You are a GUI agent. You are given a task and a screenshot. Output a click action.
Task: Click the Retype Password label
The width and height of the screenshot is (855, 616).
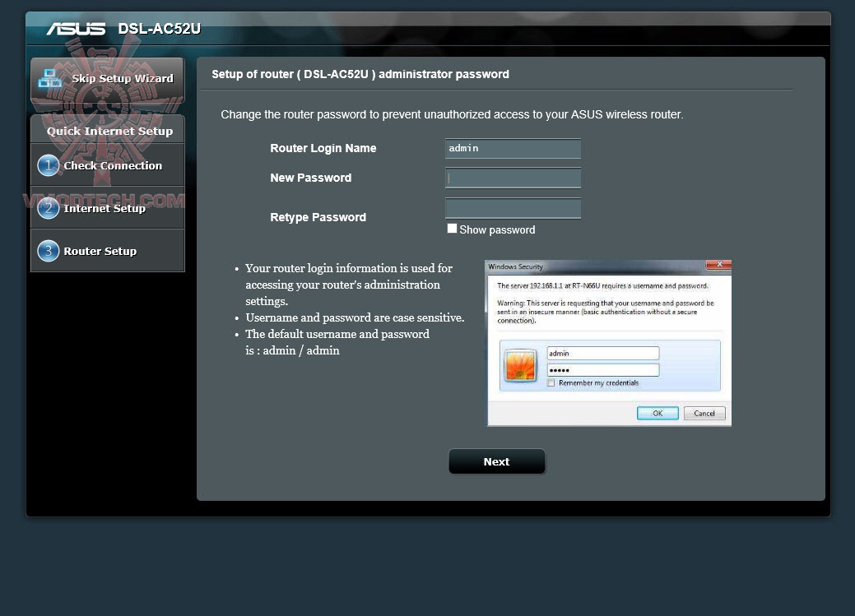click(318, 217)
